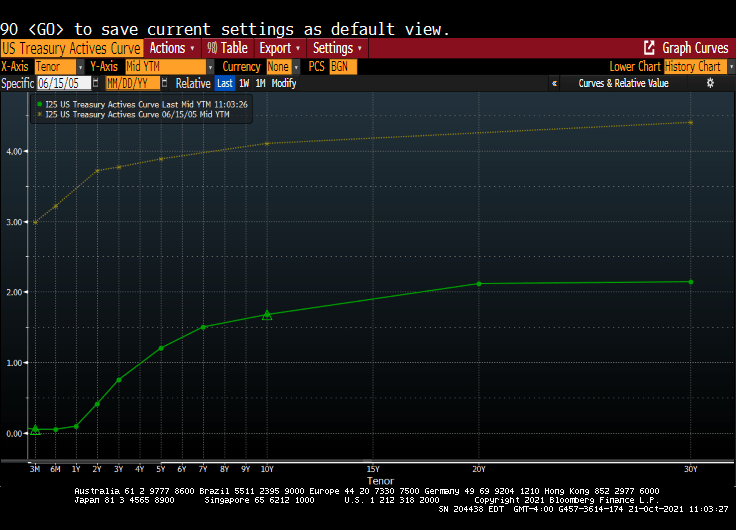Click the MM/DD/YY date input field
Image resolution: width=736 pixels, height=530 pixels.
[x=132, y=84]
